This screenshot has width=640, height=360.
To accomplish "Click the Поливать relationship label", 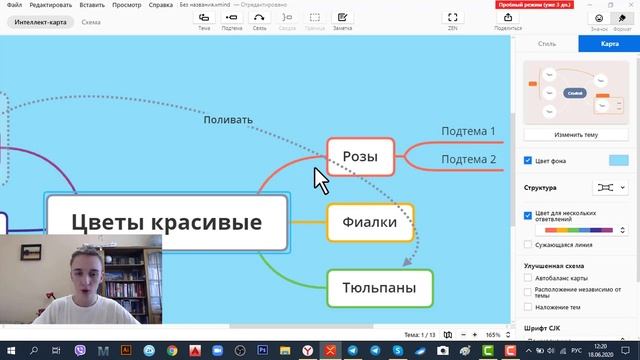I will (228, 120).
